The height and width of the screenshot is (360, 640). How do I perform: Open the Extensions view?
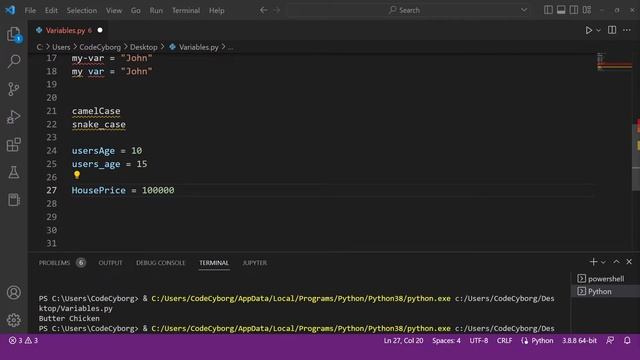click(14, 144)
